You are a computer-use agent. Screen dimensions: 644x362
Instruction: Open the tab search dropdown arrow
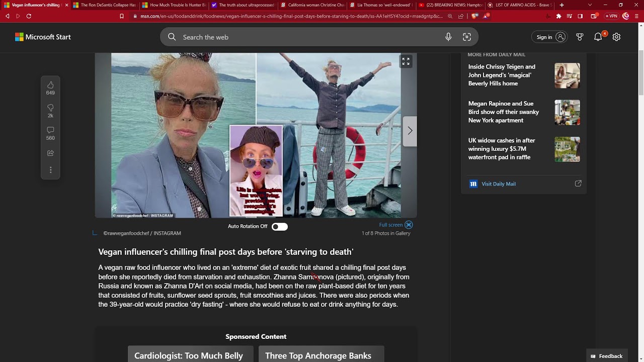590,5
